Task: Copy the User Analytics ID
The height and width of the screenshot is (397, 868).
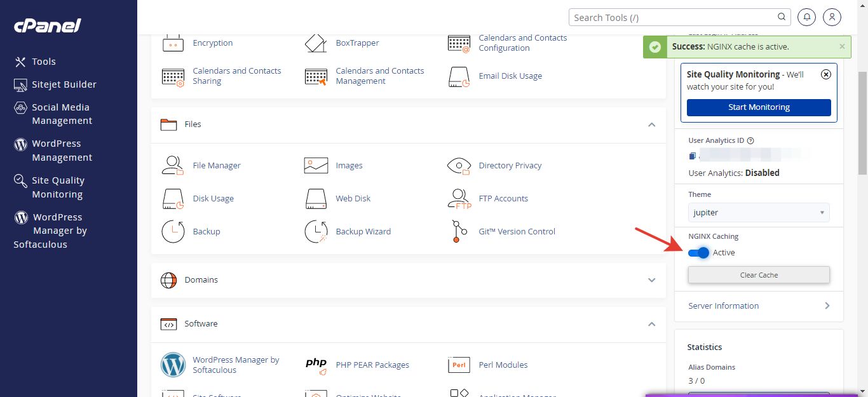Action: point(691,156)
